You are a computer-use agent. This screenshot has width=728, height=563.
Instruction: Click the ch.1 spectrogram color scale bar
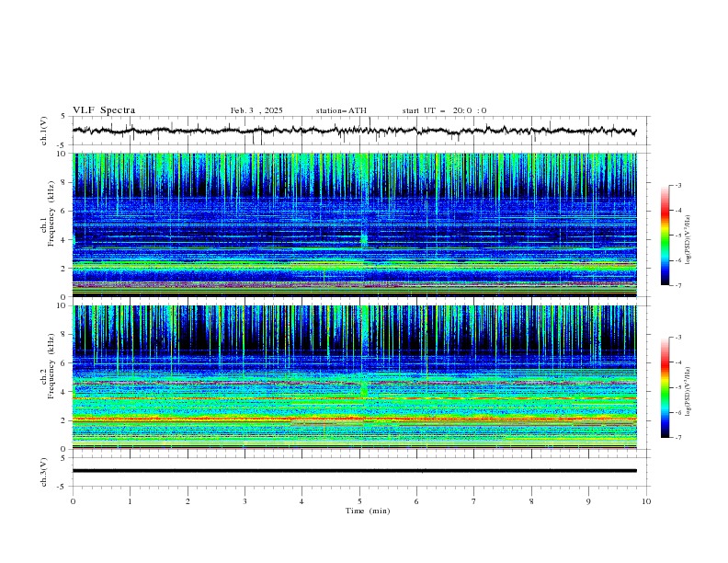(665, 236)
